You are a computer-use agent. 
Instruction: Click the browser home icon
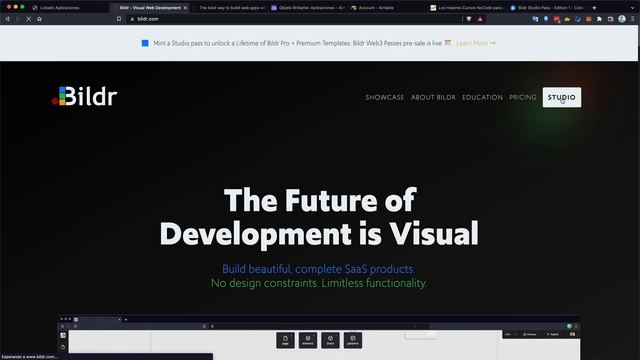pyautogui.click(x=39, y=19)
